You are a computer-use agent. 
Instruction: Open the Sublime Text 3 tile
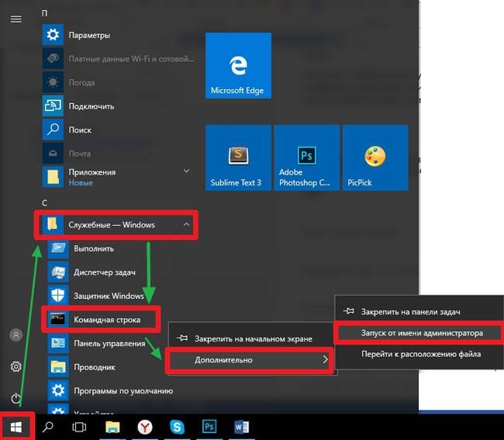click(238, 158)
